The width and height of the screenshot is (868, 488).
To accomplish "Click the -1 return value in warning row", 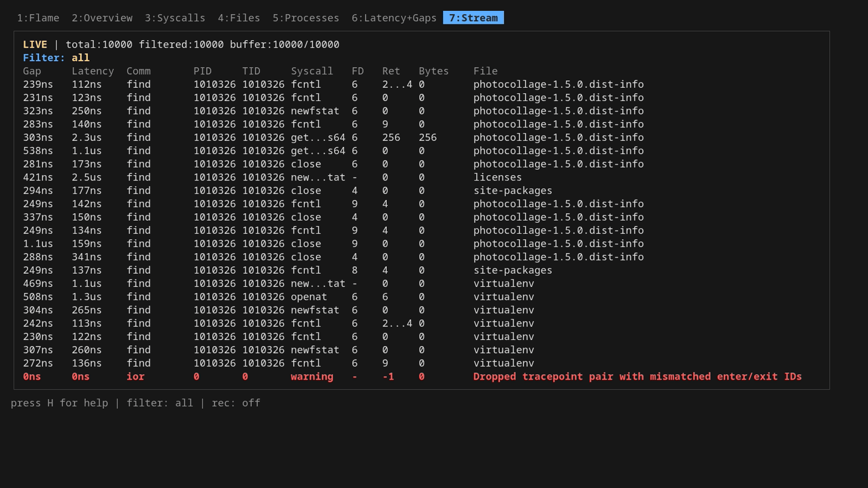I will 388,376.
